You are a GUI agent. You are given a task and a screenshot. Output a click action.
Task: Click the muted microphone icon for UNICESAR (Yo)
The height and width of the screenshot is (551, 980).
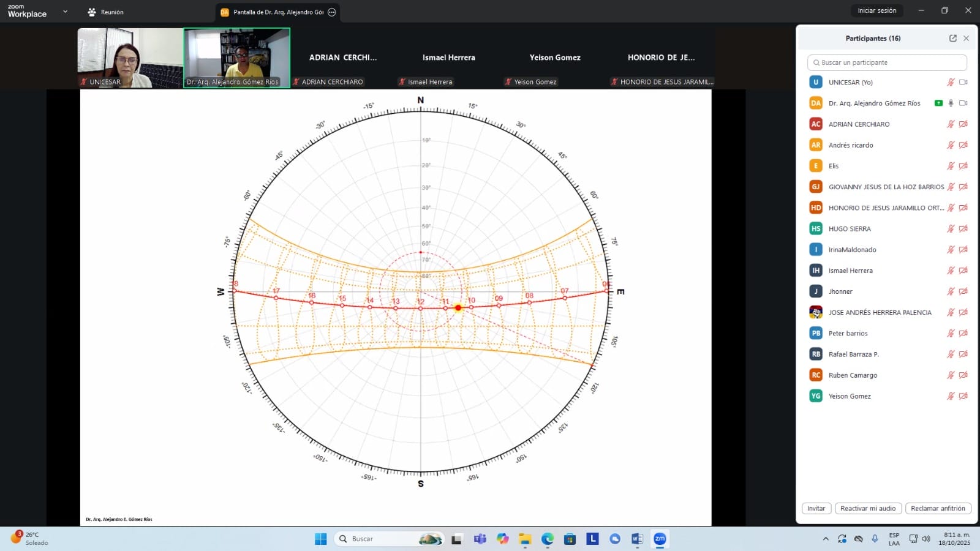(951, 82)
